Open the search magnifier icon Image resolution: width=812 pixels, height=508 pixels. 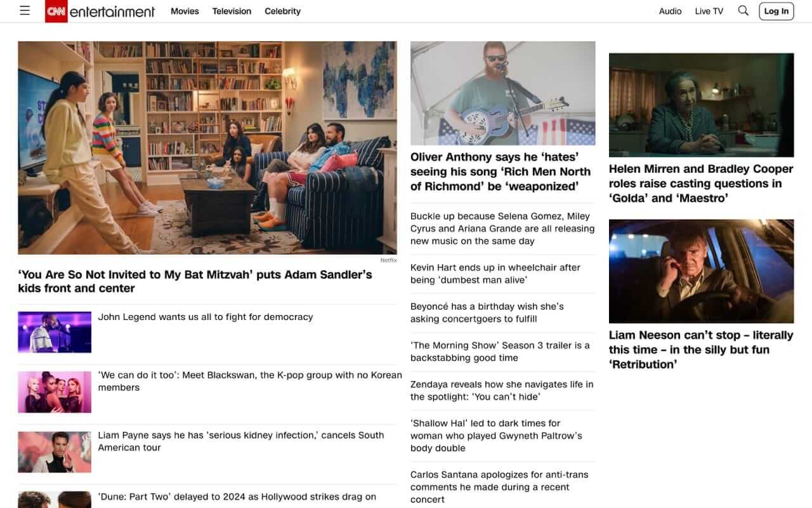tap(743, 11)
